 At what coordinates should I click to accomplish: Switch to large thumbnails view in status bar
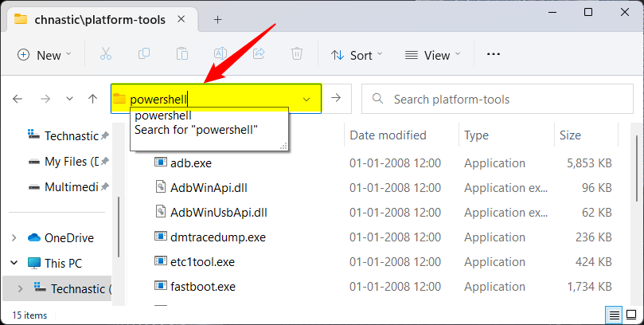[x=631, y=315]
